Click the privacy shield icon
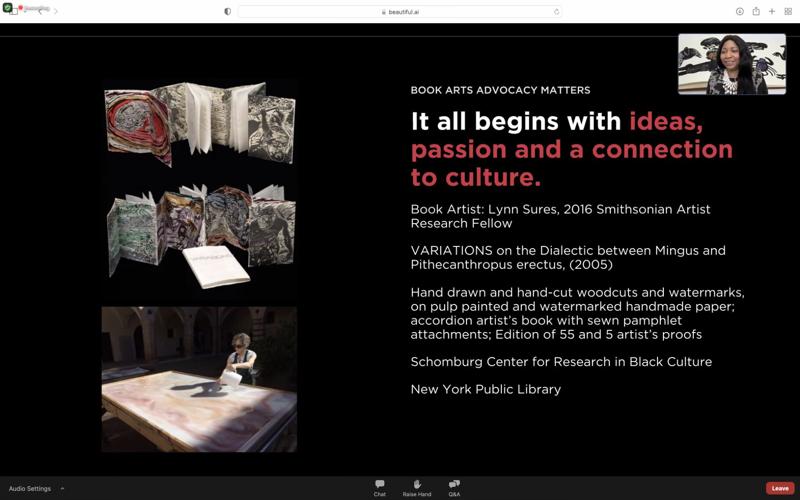Screen dimensions: 800x500 click(x=227, y=12)
